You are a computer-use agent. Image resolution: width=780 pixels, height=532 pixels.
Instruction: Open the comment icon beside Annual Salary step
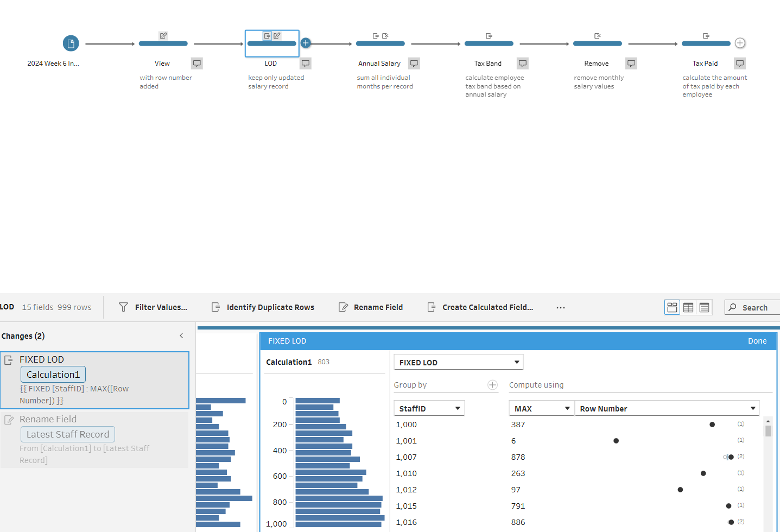pyautogui.click(x=414, y=64)
